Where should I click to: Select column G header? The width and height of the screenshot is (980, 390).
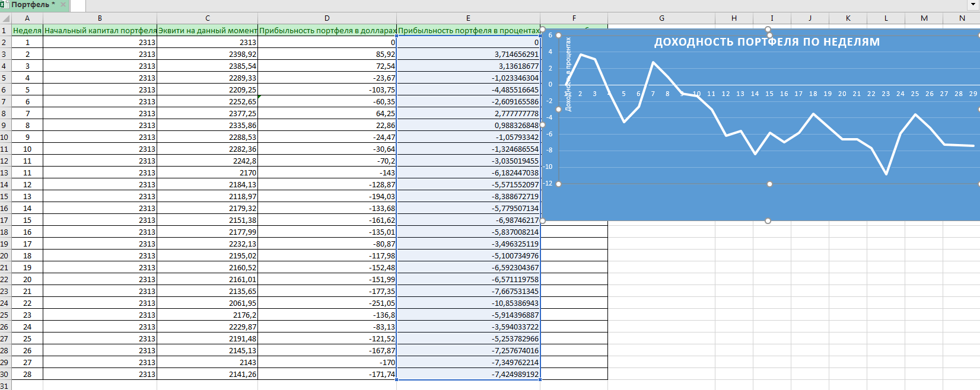[661, 18]
